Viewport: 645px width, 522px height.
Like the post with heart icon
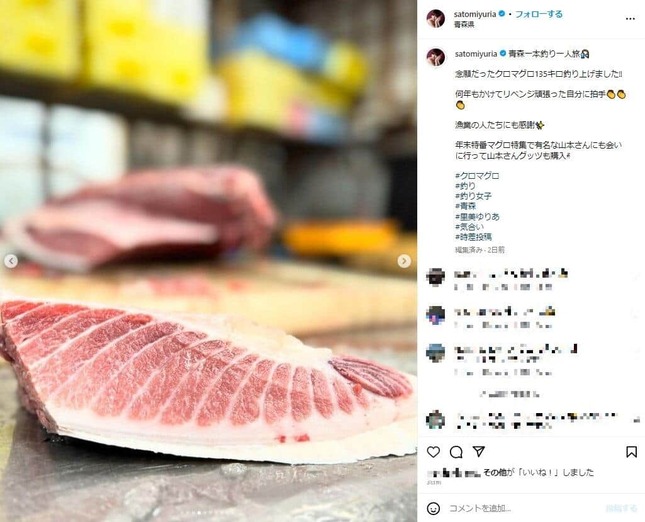click(433, 452)
